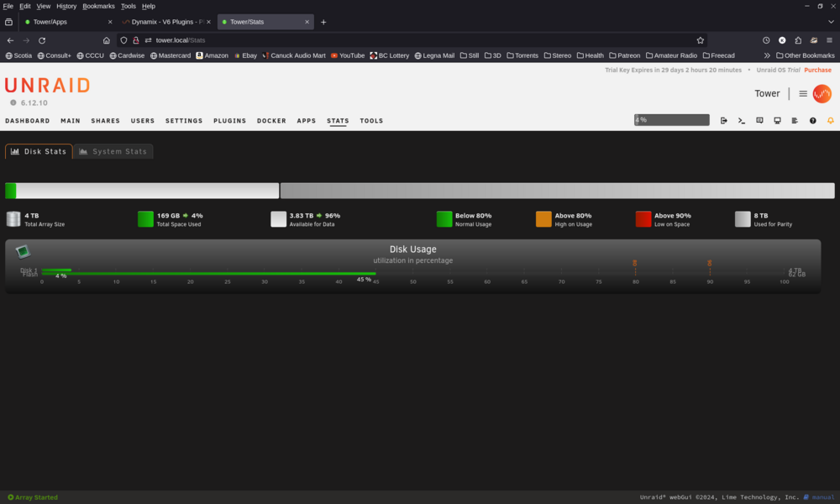Go back with the browser arrow
Image resolution: width=840 pixels, height=504 pixels.
(x=10, y=40)
